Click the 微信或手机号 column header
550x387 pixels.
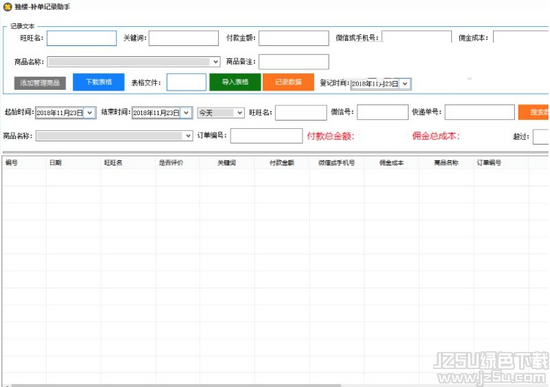coord(336,163)
